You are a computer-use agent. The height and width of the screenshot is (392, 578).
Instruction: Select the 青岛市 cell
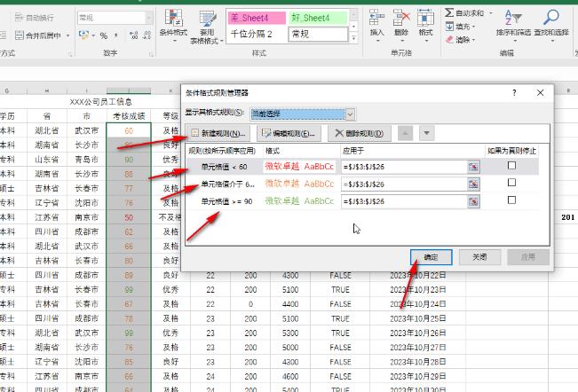tap(87, 160)
